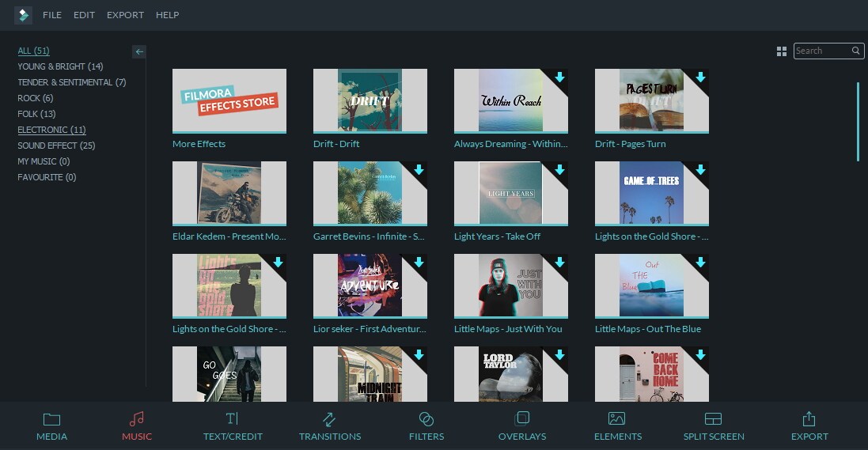
Task: Open FAVOURITE (0) category
Action: [x=47, y=177]
